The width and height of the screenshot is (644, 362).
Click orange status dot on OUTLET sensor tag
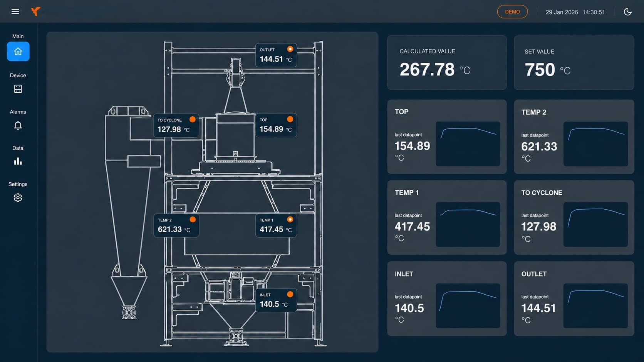click(x=290, y=49)
